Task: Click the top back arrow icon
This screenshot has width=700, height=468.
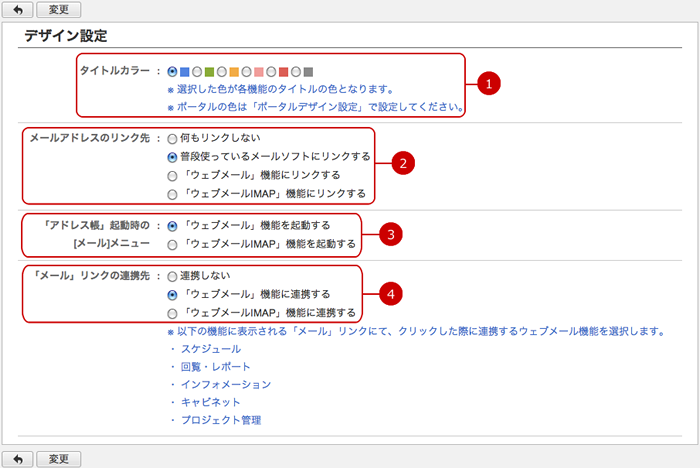Action: tap(17, 9)
